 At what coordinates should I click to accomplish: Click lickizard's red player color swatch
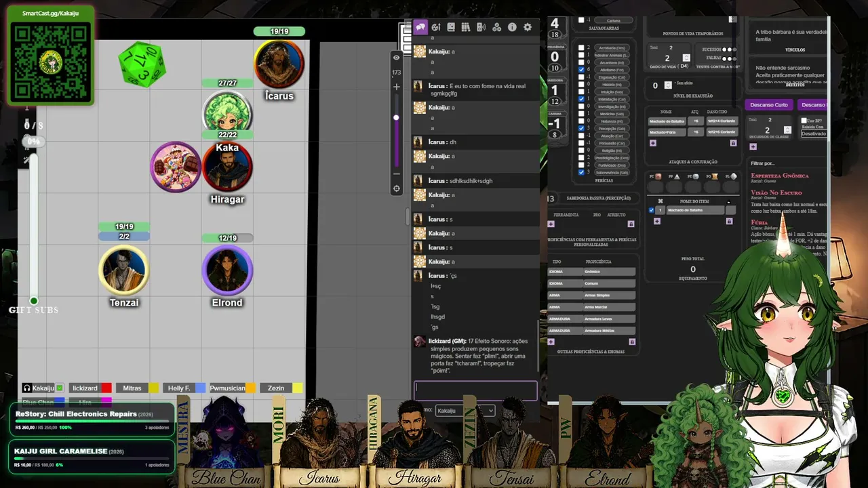106,388
